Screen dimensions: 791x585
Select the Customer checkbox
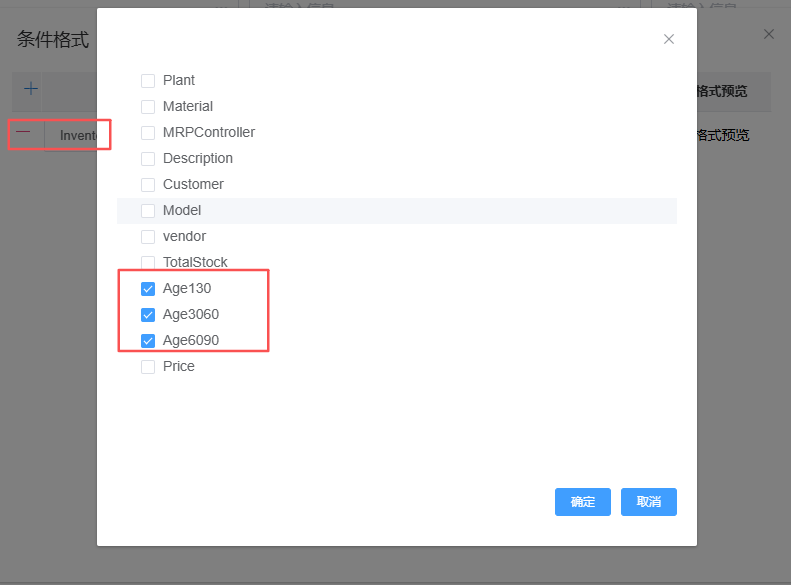[x=148, y=185]
